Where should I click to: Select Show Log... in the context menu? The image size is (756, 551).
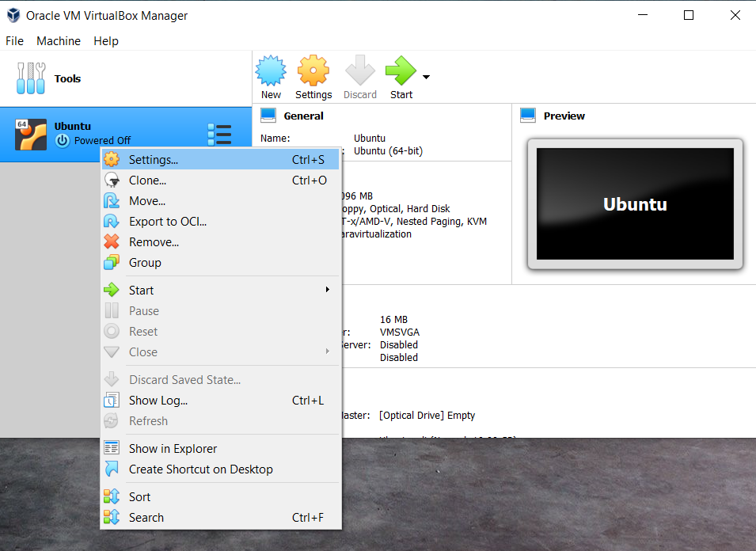[220, 401]
